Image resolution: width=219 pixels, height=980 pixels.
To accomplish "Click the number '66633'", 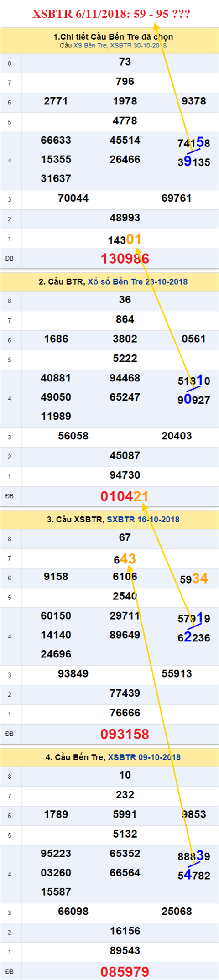I will click(56, 141).
